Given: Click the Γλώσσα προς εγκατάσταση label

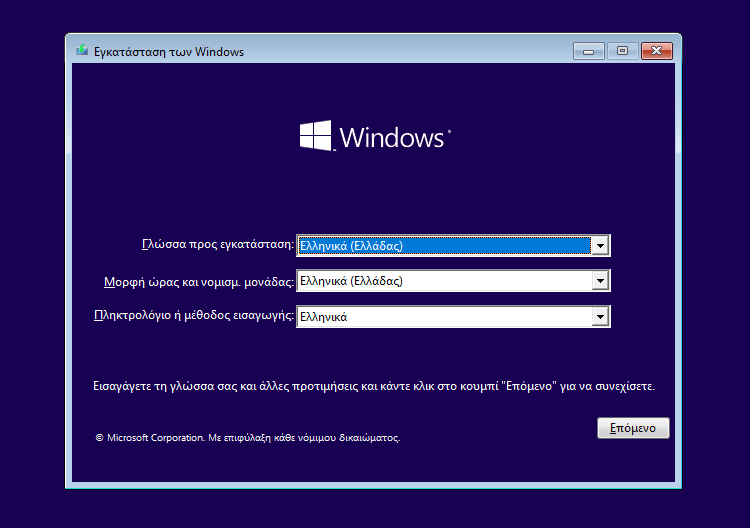Looking at the screenshot, I should (x=218, y=244).
